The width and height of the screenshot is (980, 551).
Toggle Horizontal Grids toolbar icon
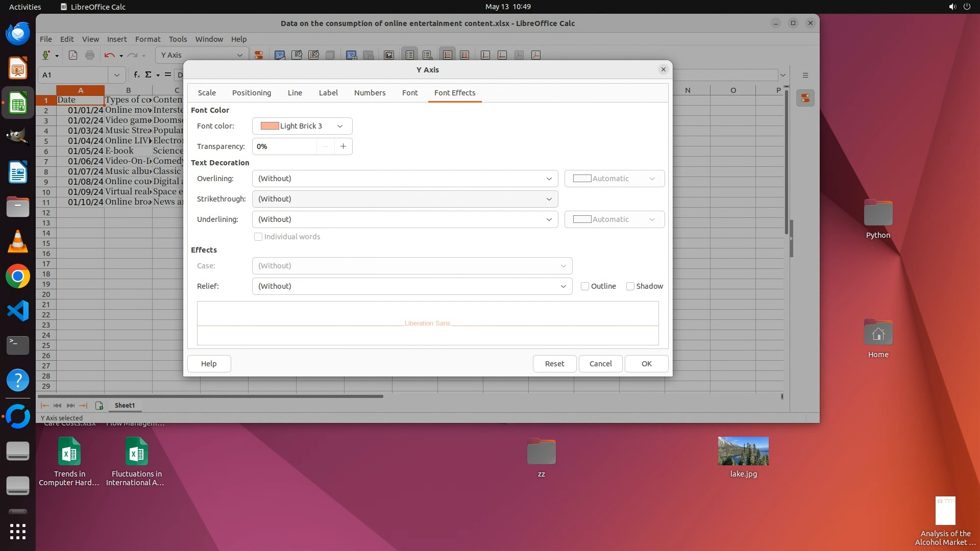(448, 55)
